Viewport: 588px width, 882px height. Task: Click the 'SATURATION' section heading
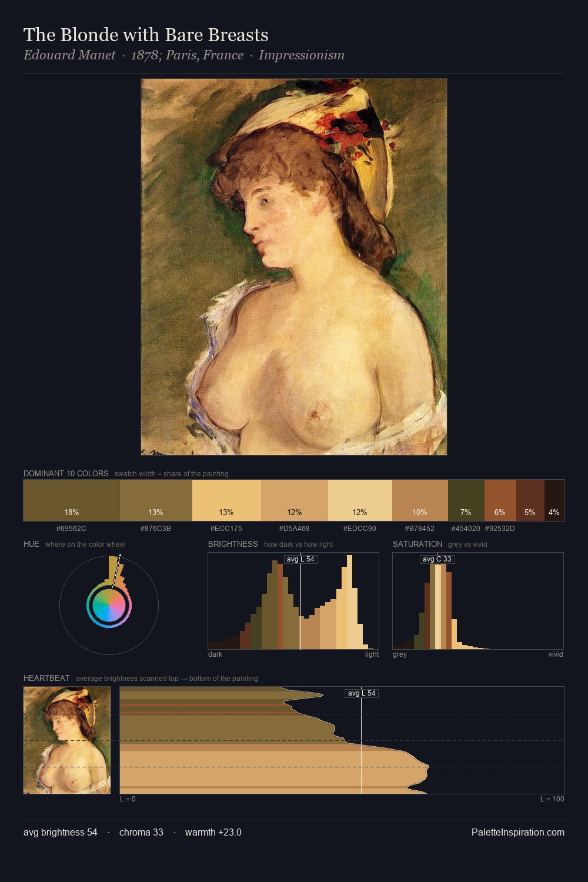click(x=417, y=544)
